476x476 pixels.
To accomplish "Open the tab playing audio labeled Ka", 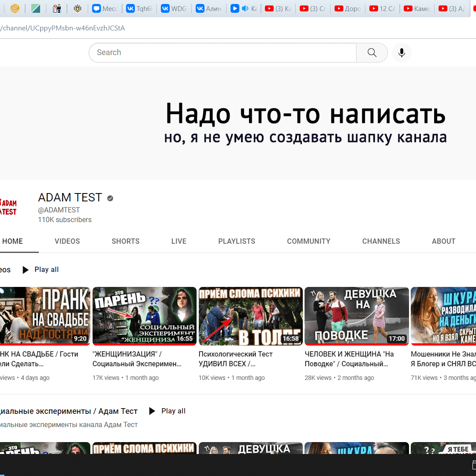I will pos(244,8).
